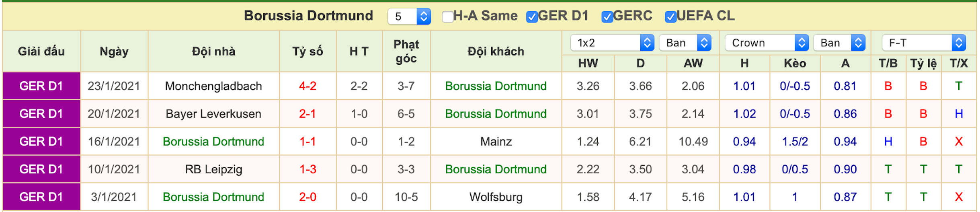Disable the UEFA CL checkbox

pos(670,16)
